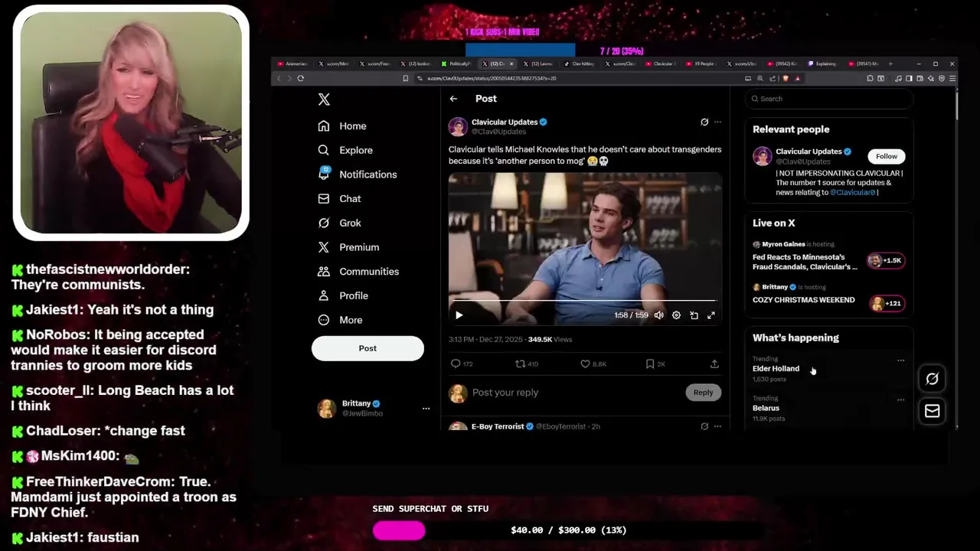
Task: Click the X Search box
Action: 829,99
